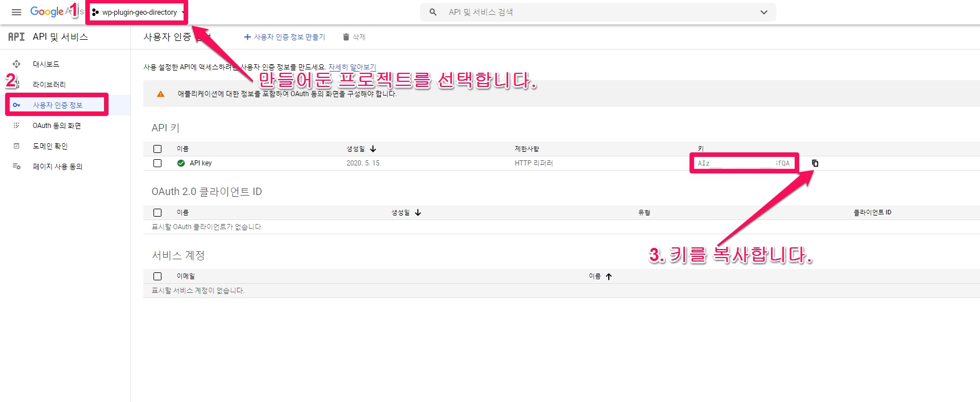Expand the search bar dropdown arrow
The height and width of the screenshot is (402, 980).
pos(764,12)
